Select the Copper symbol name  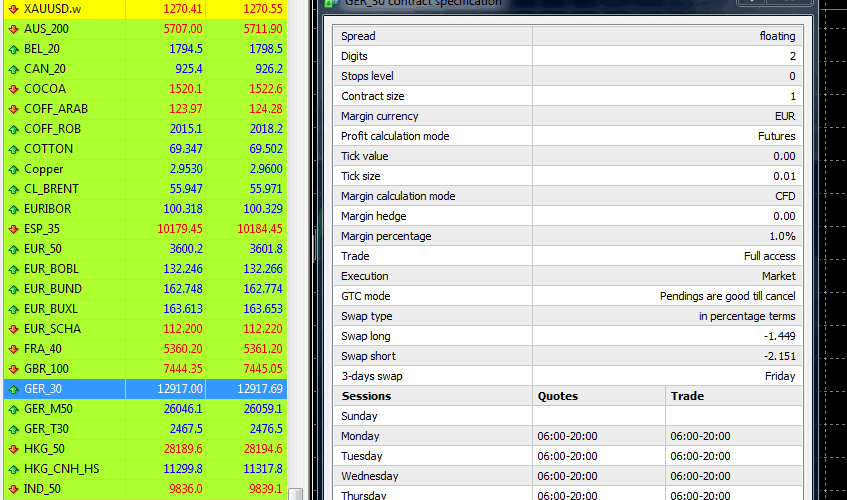[44, 169]
